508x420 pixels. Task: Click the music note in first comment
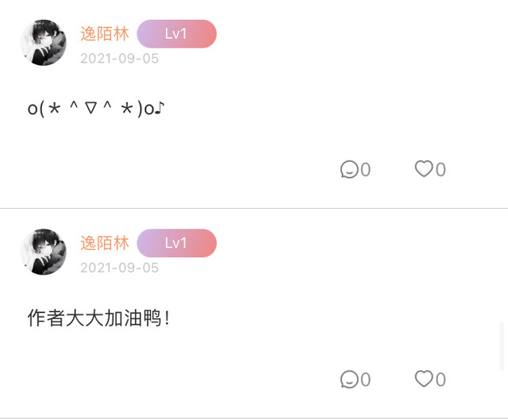pyautogui.click(x=160, y=108)
